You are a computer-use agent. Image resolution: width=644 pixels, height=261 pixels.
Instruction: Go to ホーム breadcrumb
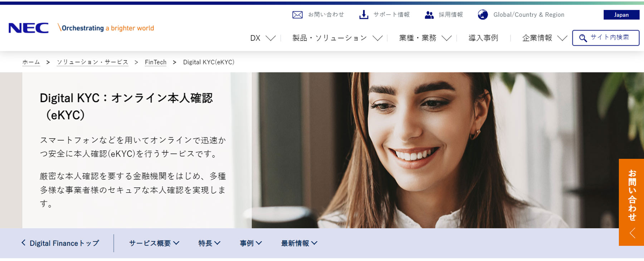pyautogui.click(x=31, y=62)
